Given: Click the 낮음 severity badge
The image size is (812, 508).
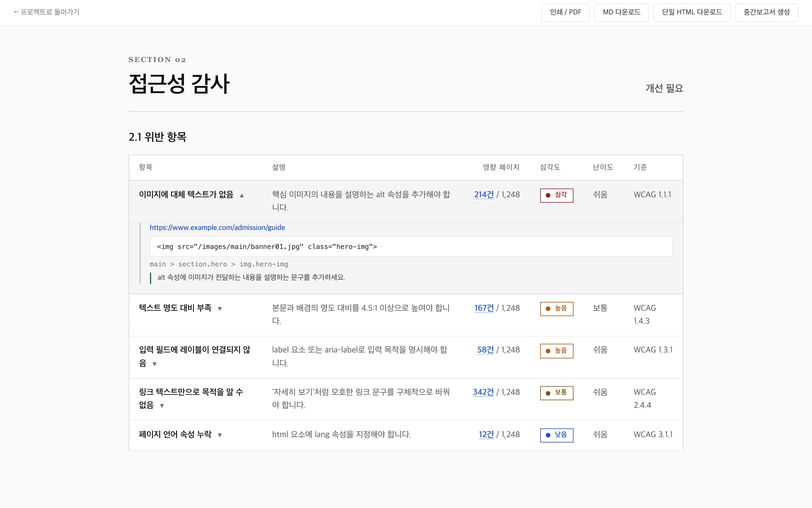Looking at the screenshot, I should [x=557, y=435].
